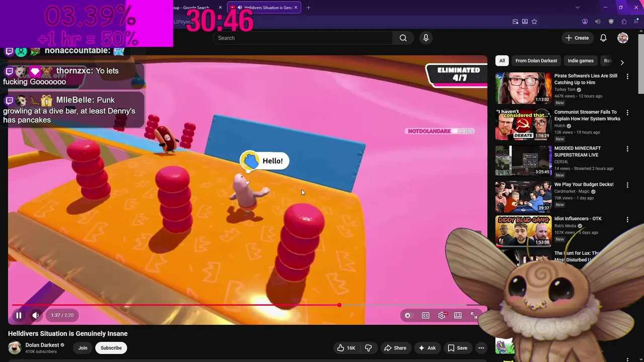
Task: Save the video to a playlist
Action: click(x=457, y=348)
